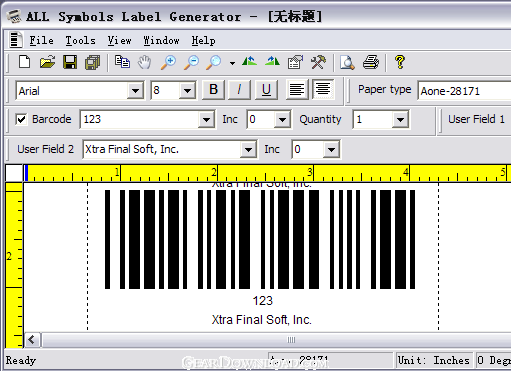Copy using the copy pages icon

coord(122,62)
